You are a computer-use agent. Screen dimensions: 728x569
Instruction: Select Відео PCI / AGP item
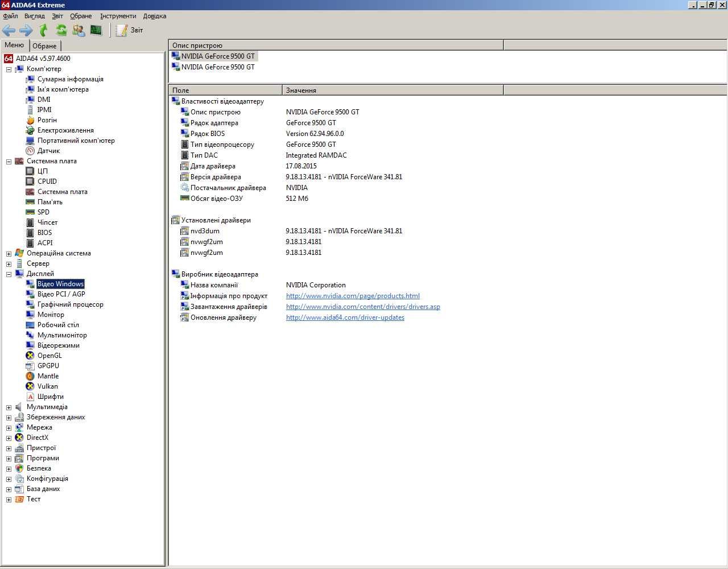pos(61,294)
